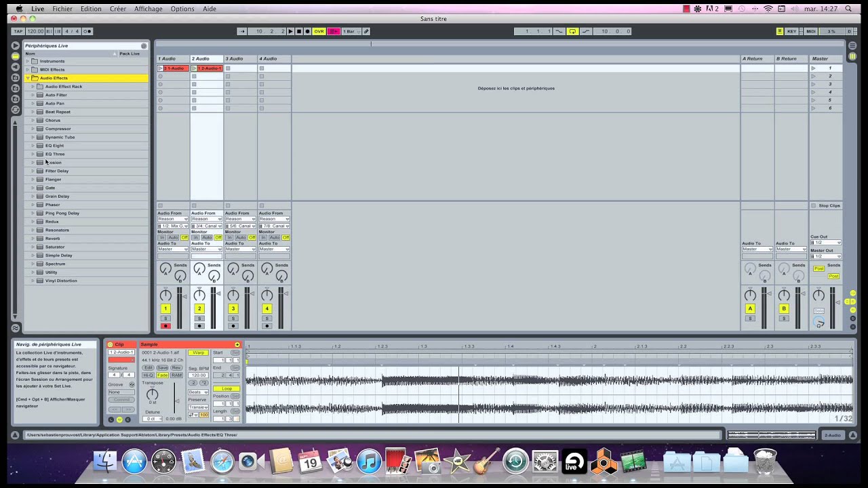The image size is (868, 488).
Task: Toggle track 2 activator button
Action: point(199,308)
